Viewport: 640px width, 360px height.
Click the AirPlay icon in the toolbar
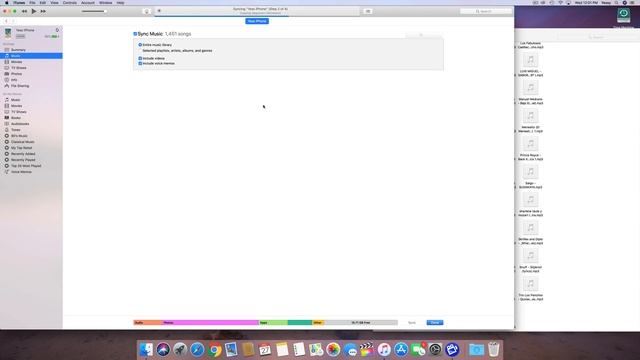tap(147, 11)
